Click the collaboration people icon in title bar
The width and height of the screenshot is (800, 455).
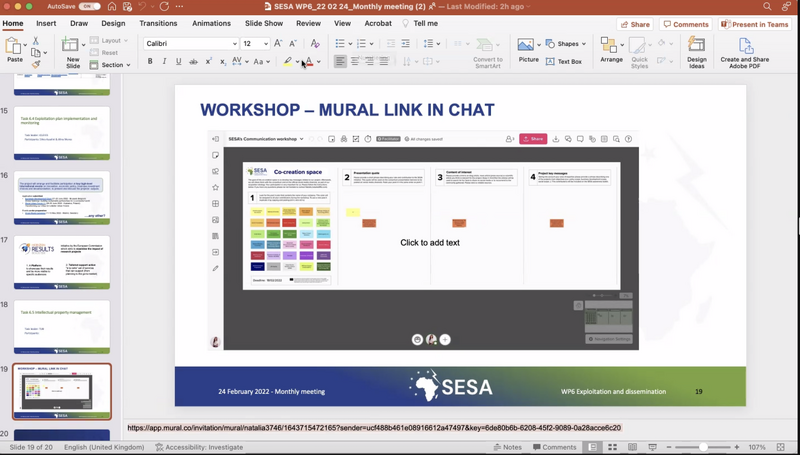787,7
